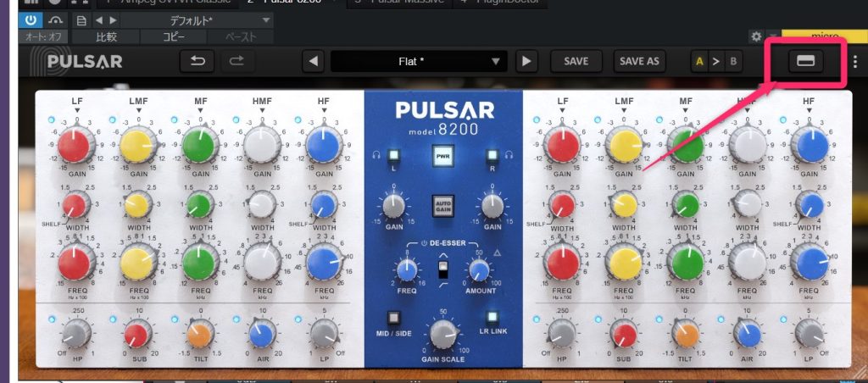Click the redo arrow button
868x383 pixels.
pos(237,62)
